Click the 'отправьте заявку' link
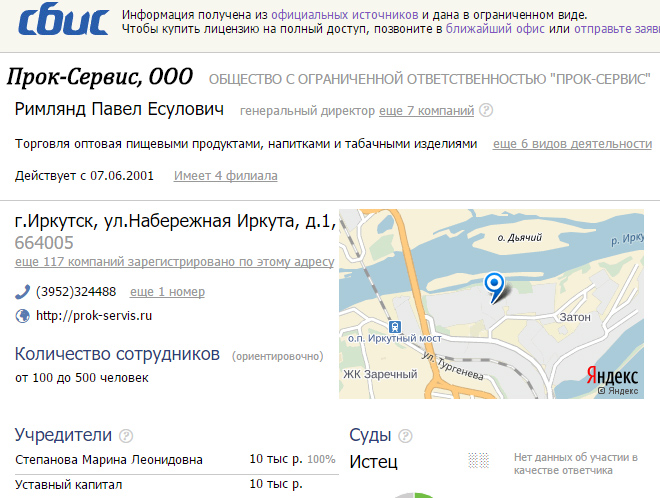The height and width of the screenshot is (498, 660). [x=617, y=29]
